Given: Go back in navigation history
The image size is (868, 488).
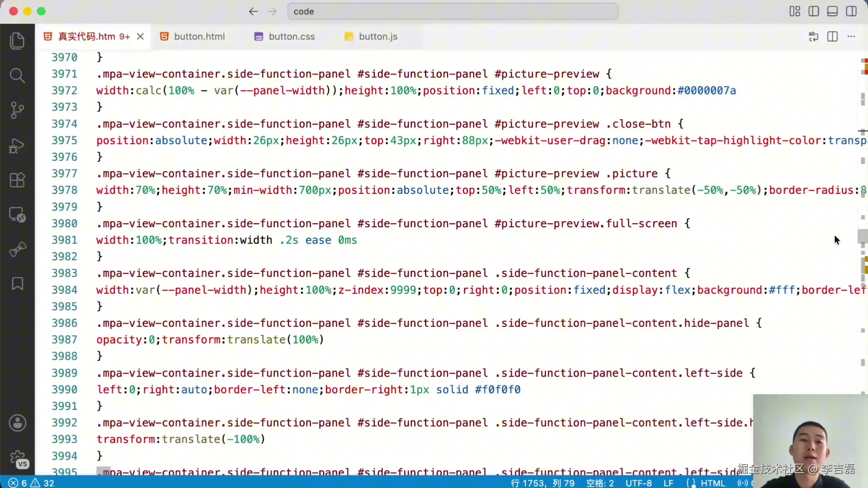Looking at the screenshot, I should point(253,12).
